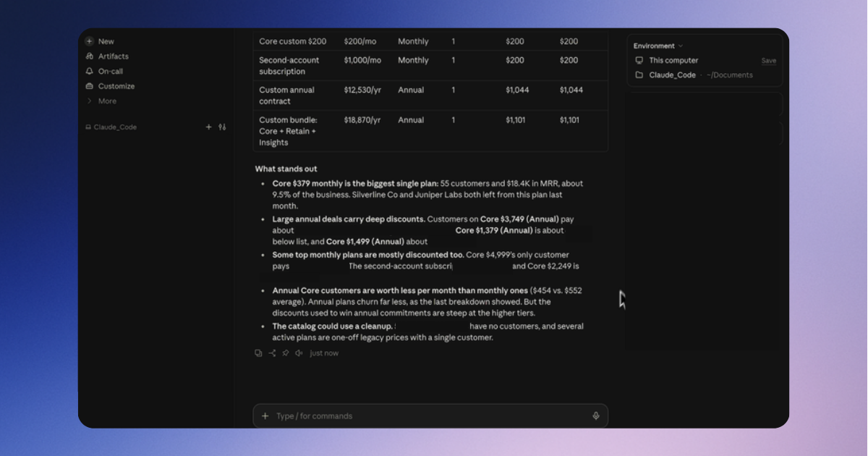The image size is (868, 456).
Task: Select the Claude_Code folder name
Action: coord(672,75)
